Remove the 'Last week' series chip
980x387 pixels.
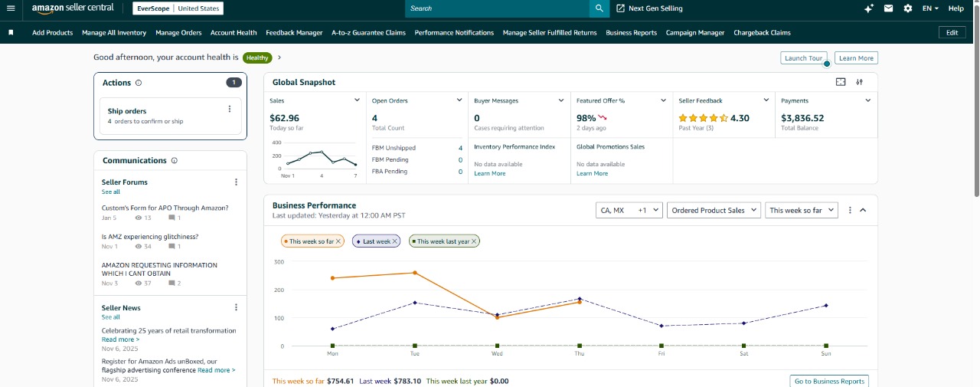click(395, 241)
